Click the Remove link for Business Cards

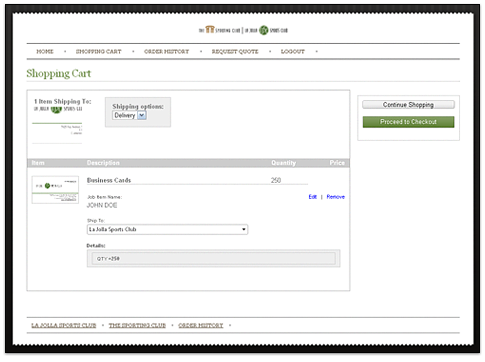[x=335, y=197]
